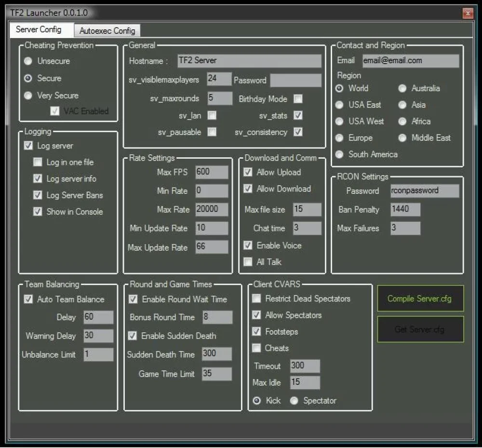Toggle the sv_stats checkbox

(298, 115)
